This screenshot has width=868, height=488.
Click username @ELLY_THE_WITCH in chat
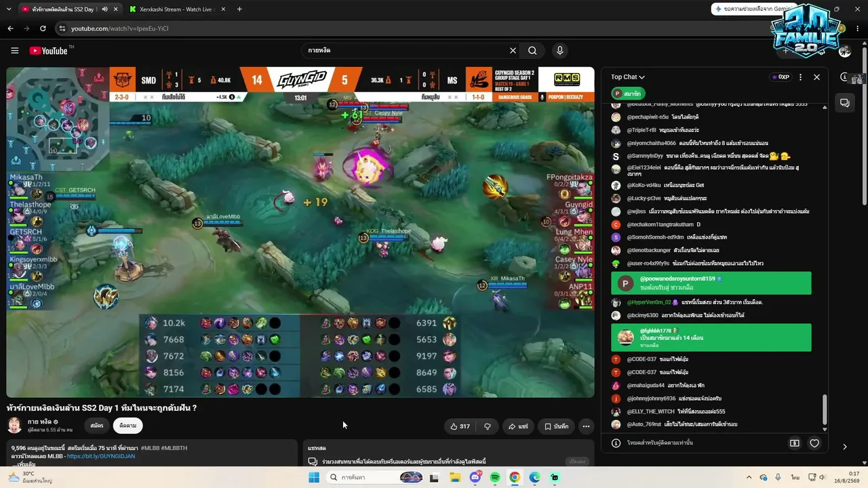click(x=650, y=411)
